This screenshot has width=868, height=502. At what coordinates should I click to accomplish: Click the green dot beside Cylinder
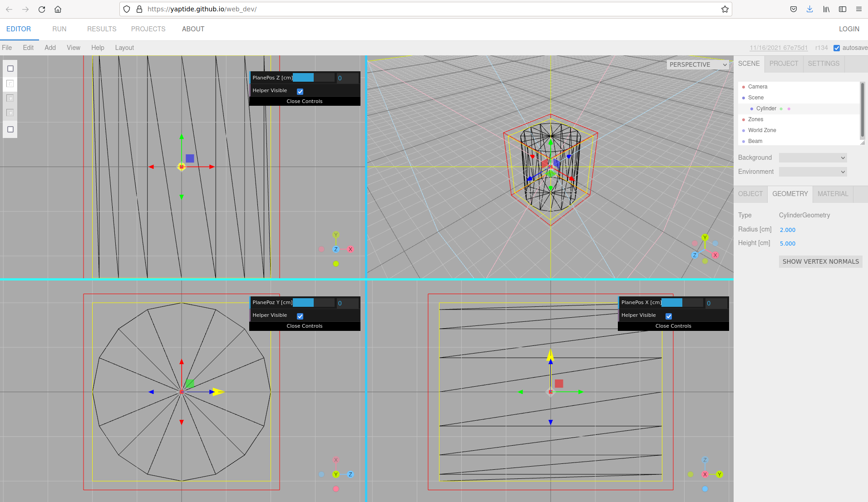click(781, 108)
